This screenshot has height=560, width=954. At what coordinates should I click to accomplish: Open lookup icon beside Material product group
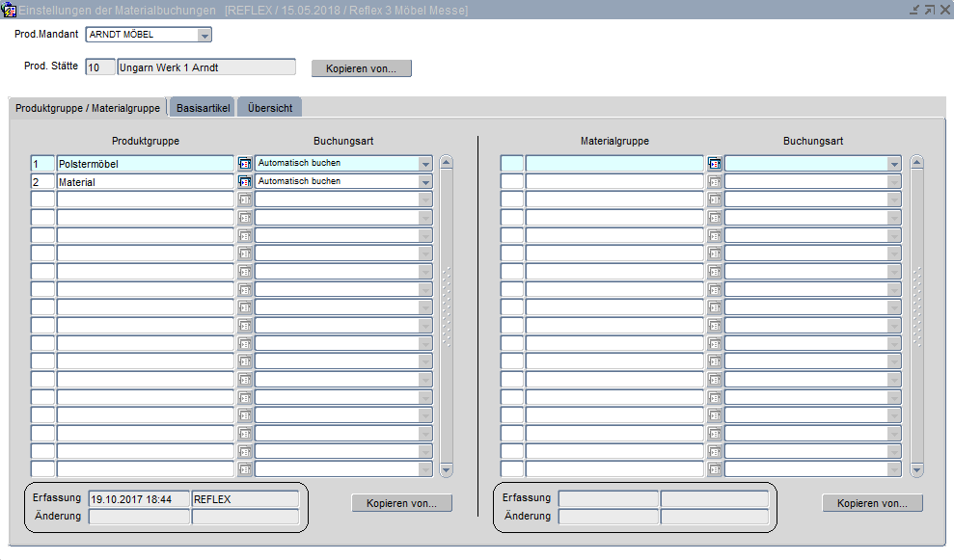tap(245, 181)
